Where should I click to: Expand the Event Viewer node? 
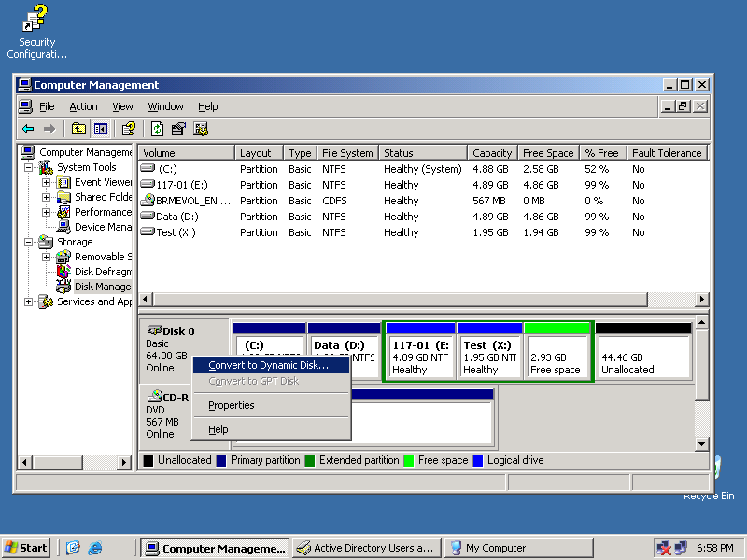click(46, 182)
